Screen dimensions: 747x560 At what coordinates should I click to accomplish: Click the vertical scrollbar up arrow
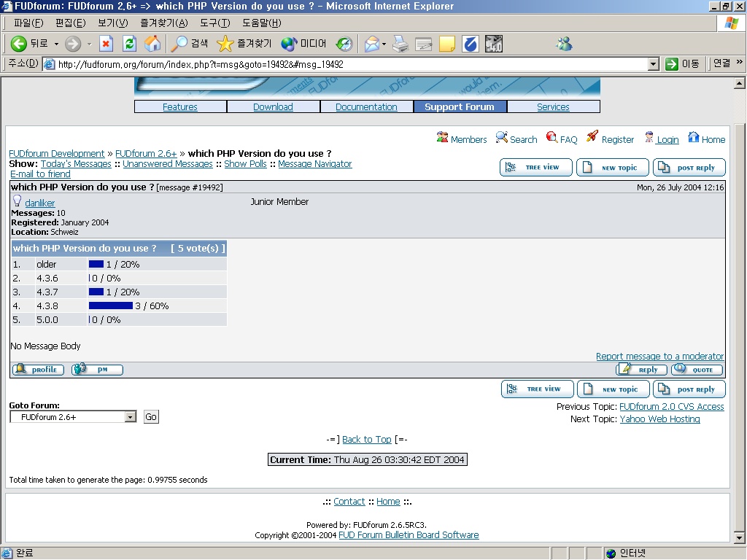[x=740, y=83]
